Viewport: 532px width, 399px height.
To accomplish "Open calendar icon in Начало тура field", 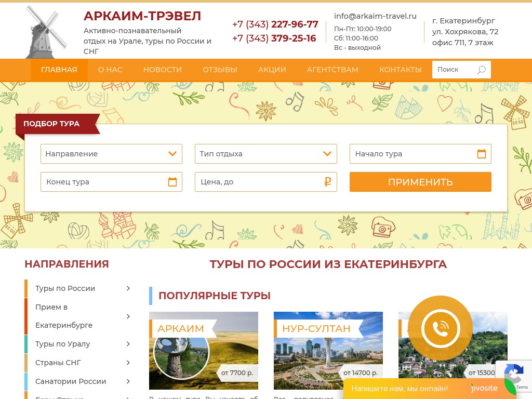I will pos(481,154).
